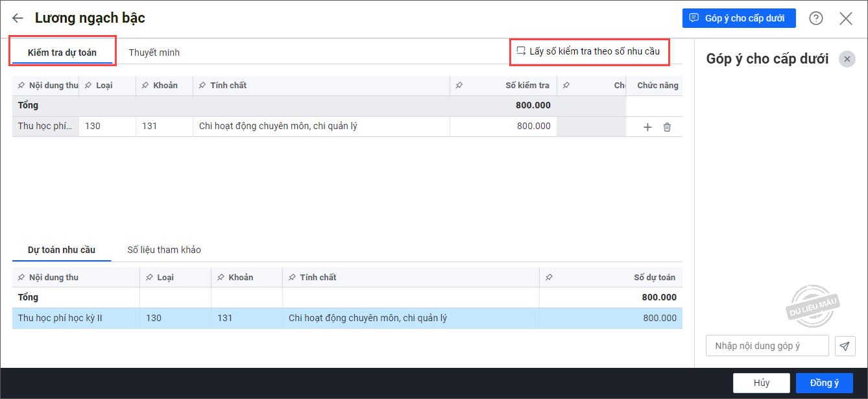Image resolution: width=868 pixels, height=399 pixels.
Task: Pin the Số dự toán column
Action: pos(549,278)
